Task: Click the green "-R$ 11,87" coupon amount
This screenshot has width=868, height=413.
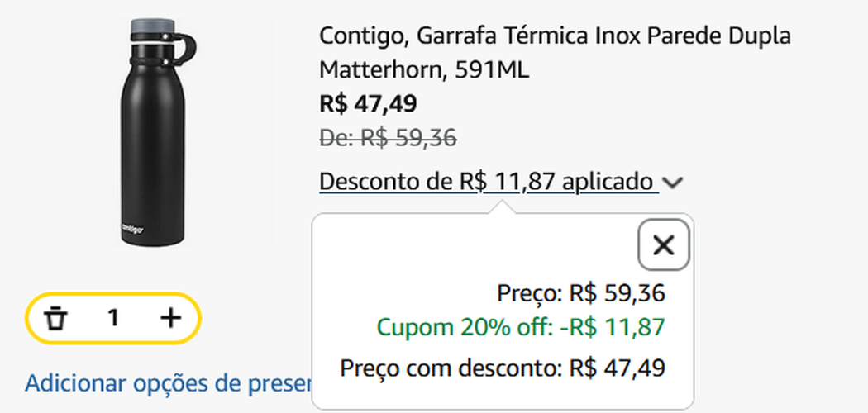Action: click(x=612, y=328)
